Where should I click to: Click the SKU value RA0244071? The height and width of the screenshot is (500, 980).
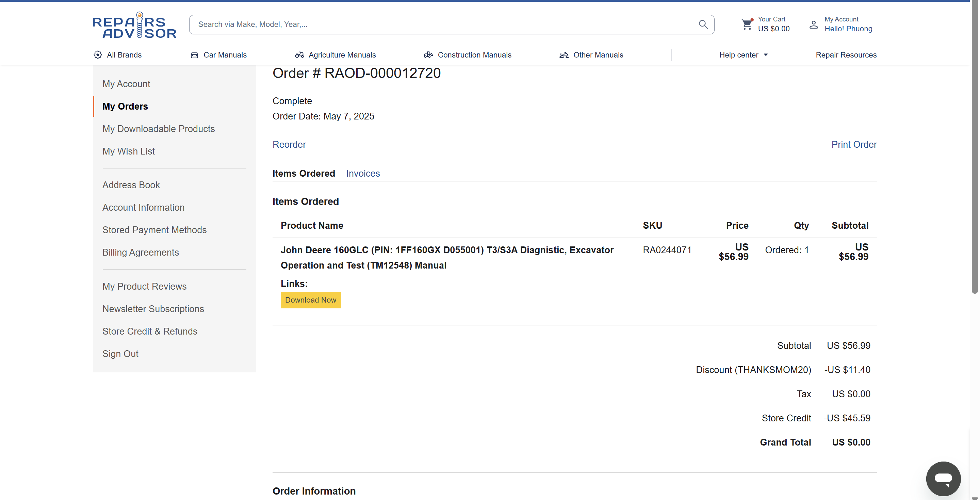tap(667, 250)
